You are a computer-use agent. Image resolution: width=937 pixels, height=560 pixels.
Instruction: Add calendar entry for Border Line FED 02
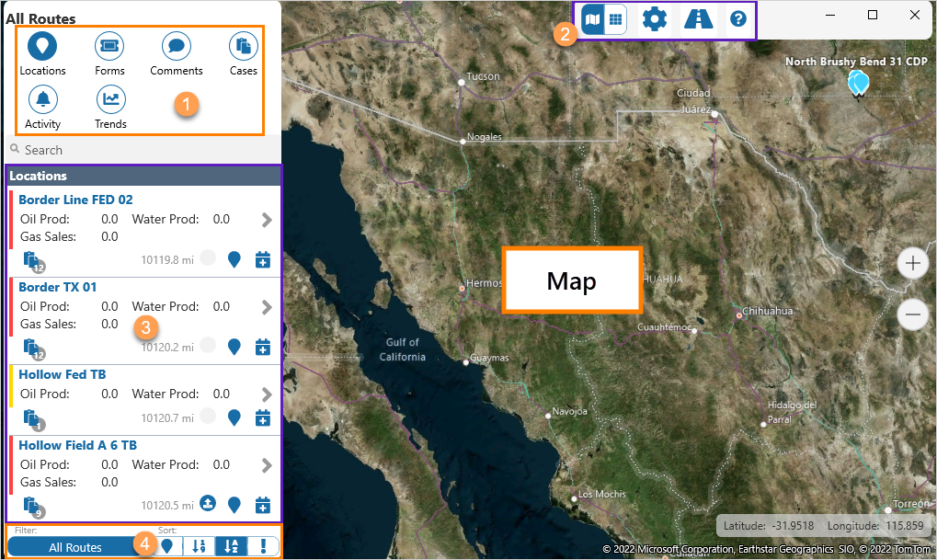(263, 259)
